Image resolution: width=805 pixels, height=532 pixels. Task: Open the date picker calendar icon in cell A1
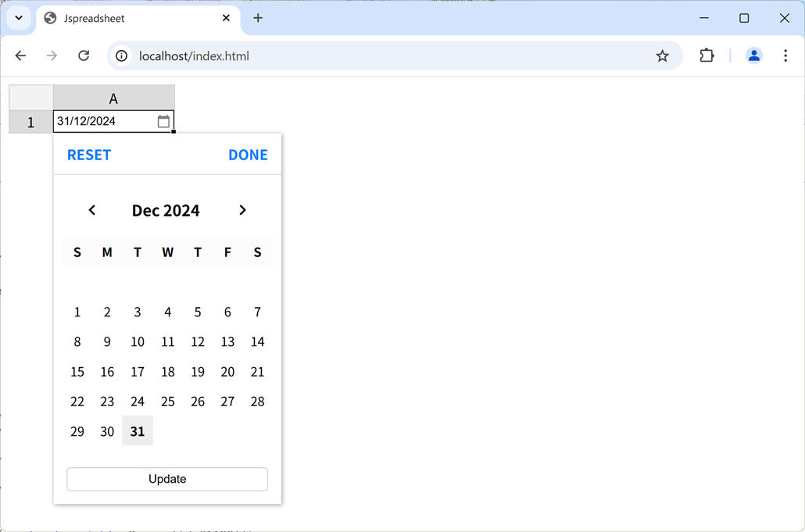(x=163, y=121)
